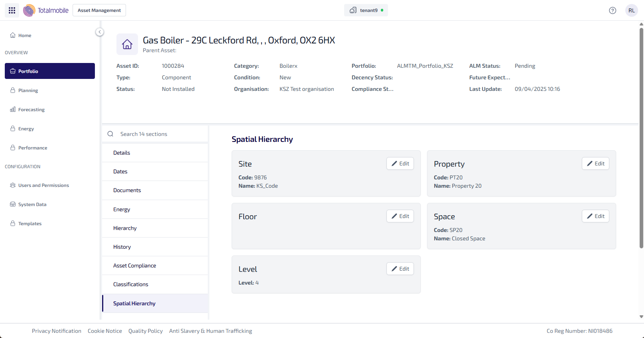
Task: Edit the Property card
Action: (x=595, y=163)
